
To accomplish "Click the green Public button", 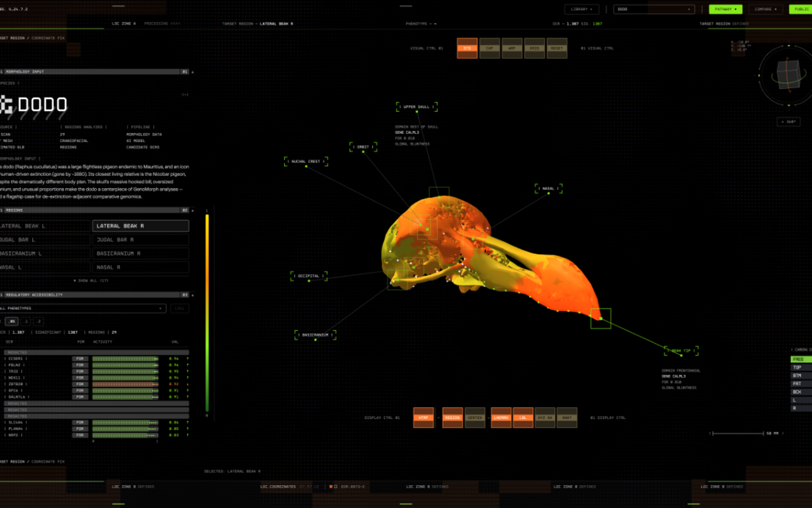I will (801, 9).
